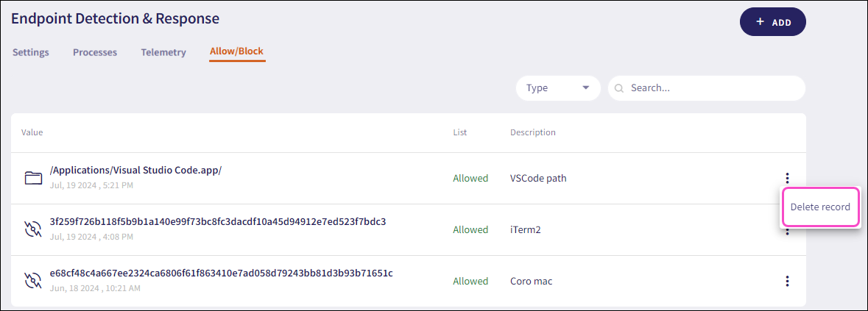Open three-dot menu for Coro mac row
This screenshot has height=311, width=868.
point(787,281)
